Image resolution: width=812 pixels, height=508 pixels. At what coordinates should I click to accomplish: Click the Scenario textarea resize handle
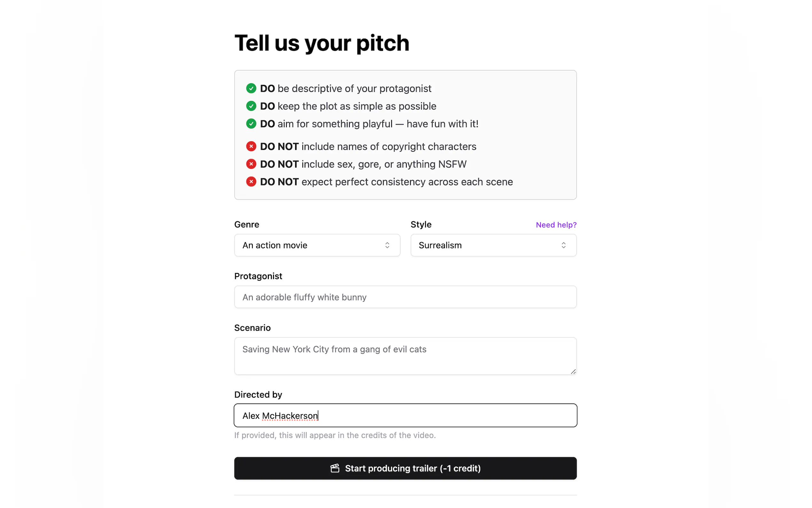click(573, 371)
